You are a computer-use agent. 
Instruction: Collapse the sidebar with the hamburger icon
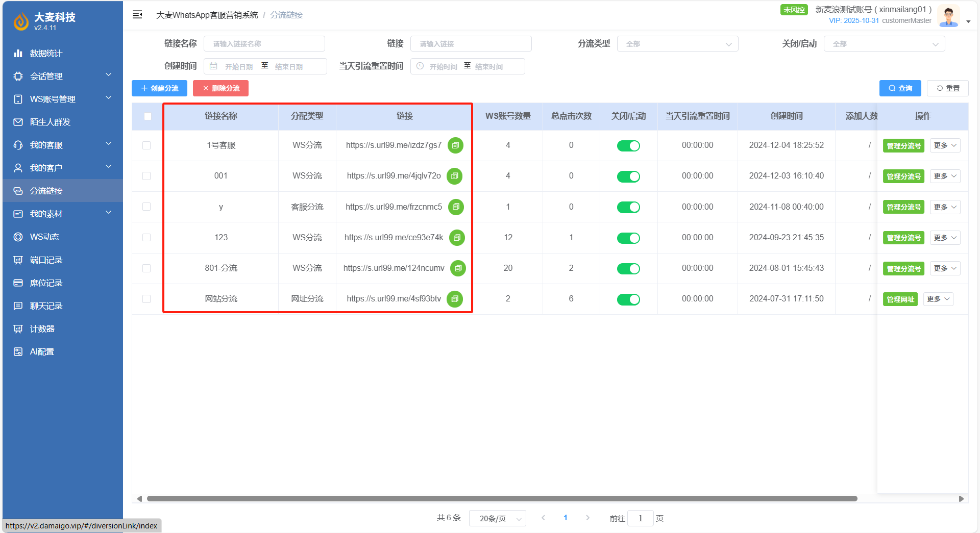pos(137,15)
